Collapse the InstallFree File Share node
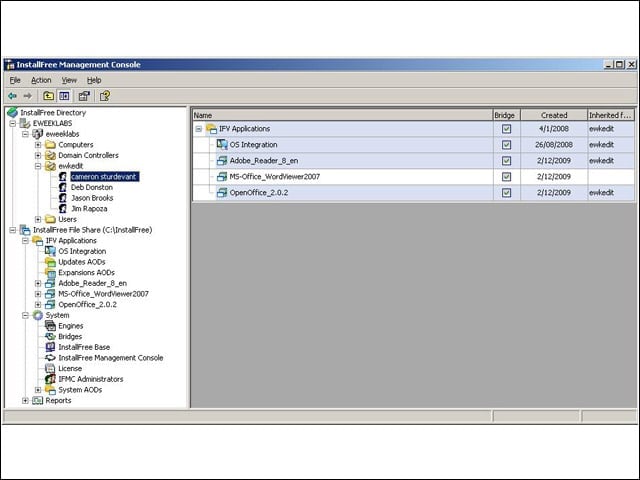This screenshot has width=640, height=480. [x=13, y=230]
